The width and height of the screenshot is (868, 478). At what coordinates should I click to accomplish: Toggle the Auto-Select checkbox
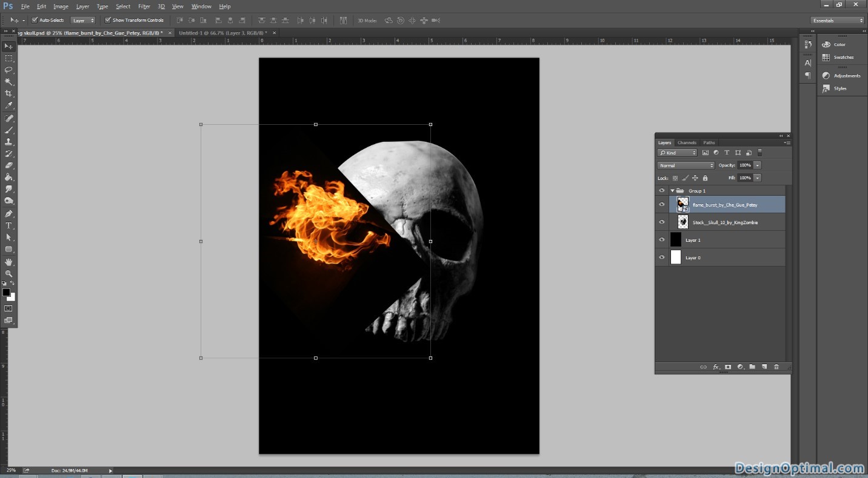pyautogui.click(x=35, y=20)
